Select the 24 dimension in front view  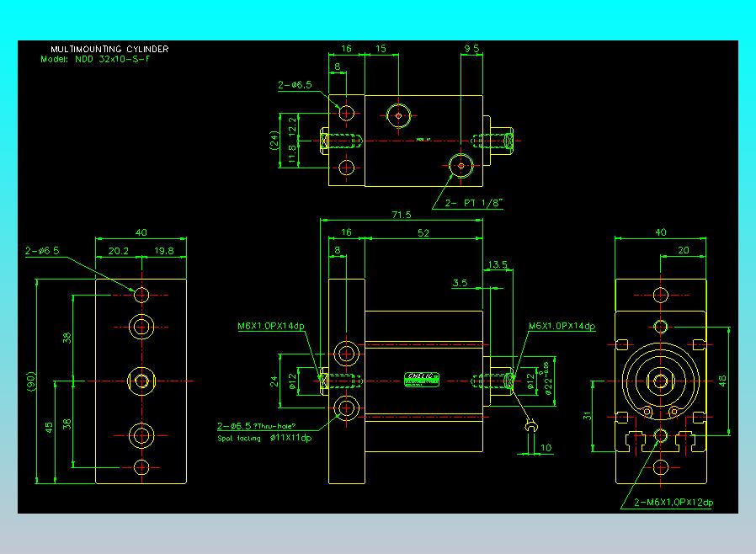[274, 382]
